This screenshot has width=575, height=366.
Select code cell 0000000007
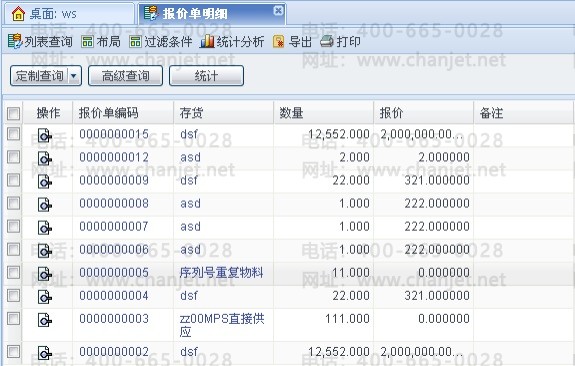pos(114,226)
